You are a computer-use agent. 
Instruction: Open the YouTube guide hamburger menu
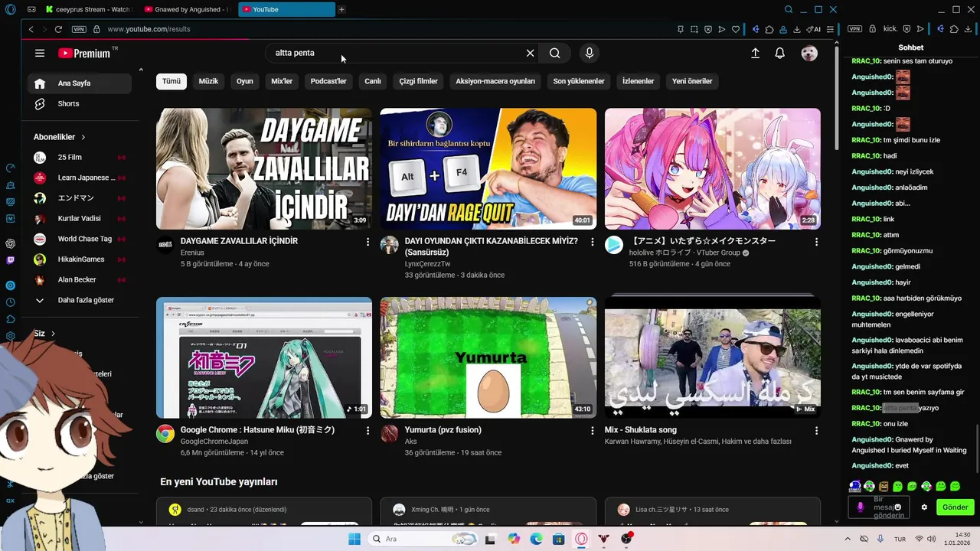click(x=40, y=53)
